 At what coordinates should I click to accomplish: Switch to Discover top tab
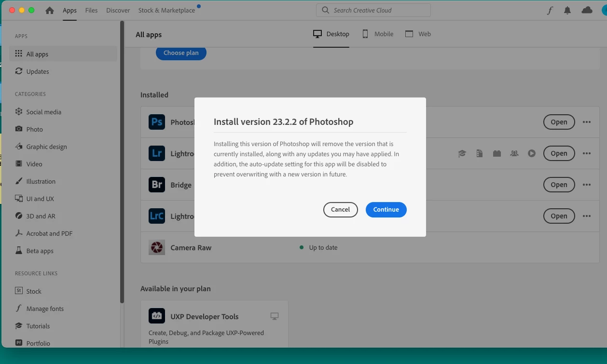(x=118, y=10)
